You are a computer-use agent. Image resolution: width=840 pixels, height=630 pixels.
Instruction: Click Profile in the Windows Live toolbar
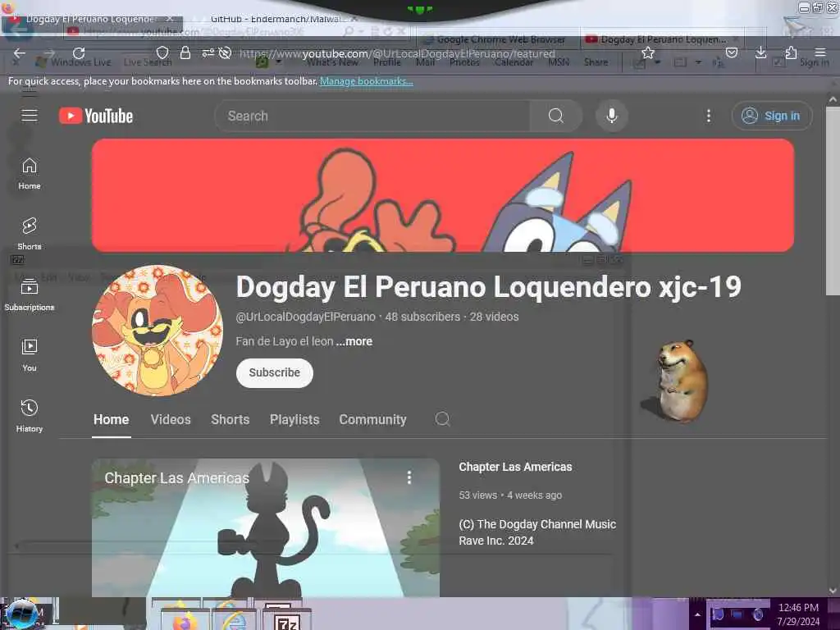387,62
